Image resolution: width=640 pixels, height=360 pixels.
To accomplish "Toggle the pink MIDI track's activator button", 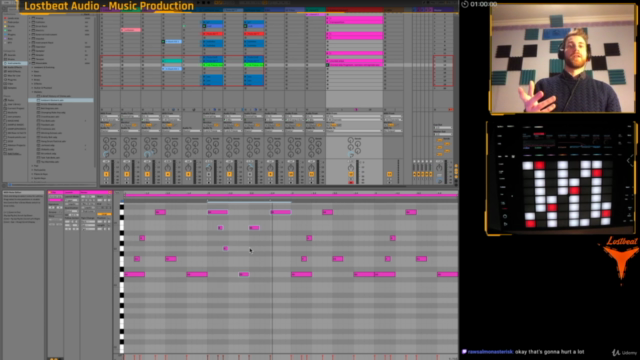I will (351, 174).
